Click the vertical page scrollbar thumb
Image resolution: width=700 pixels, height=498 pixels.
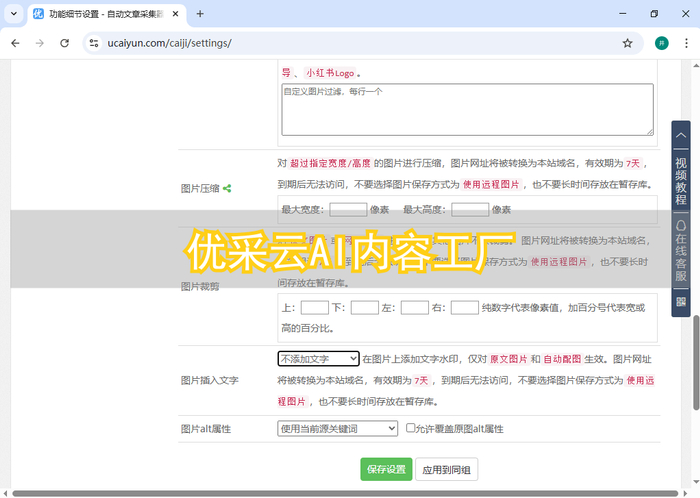coord(696,362)
